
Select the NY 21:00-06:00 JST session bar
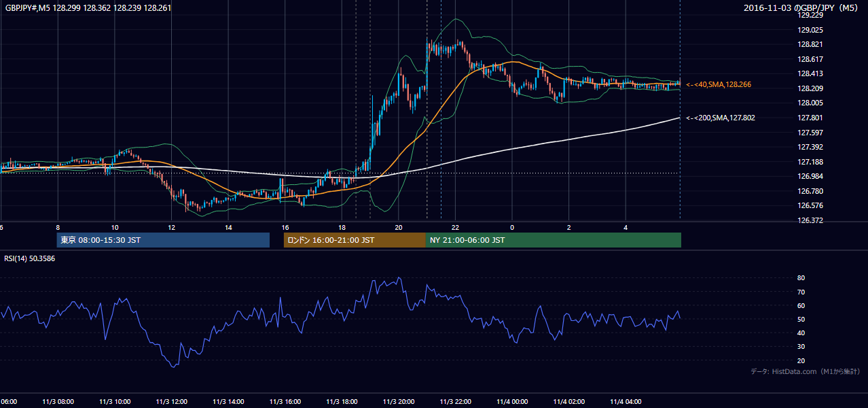tap(554, 240)
